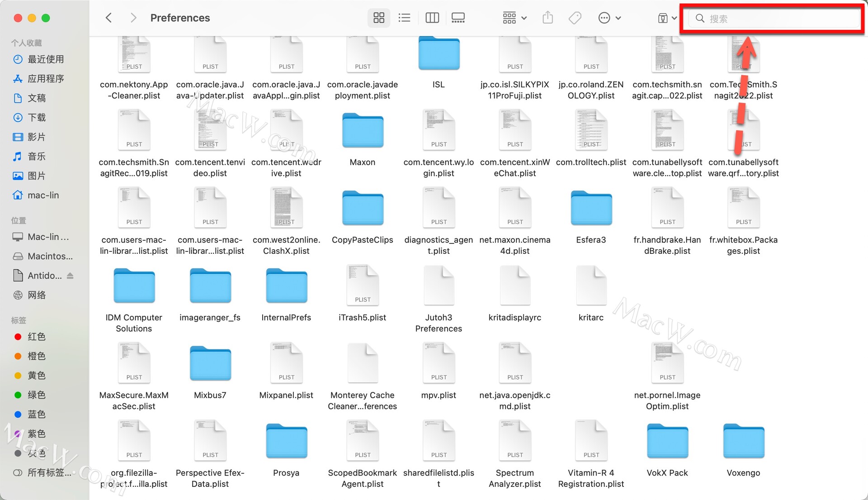Select the 蓝色 blue tag

[30, 414]
